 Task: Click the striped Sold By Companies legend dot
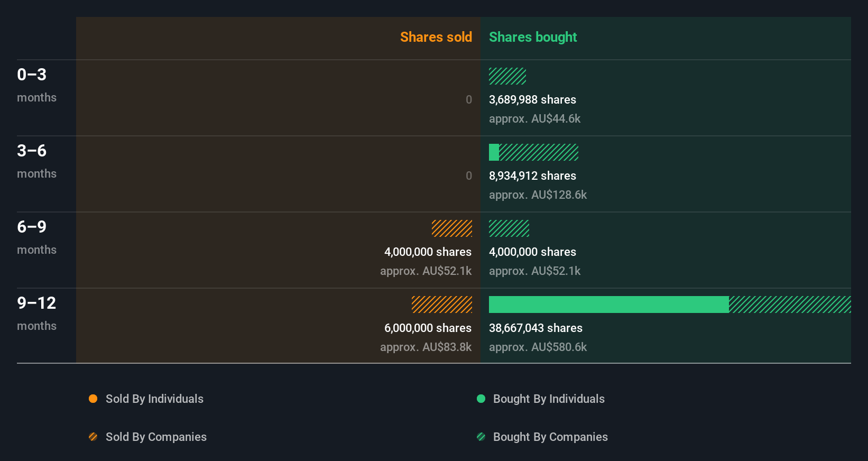click(x=93, y=437)
